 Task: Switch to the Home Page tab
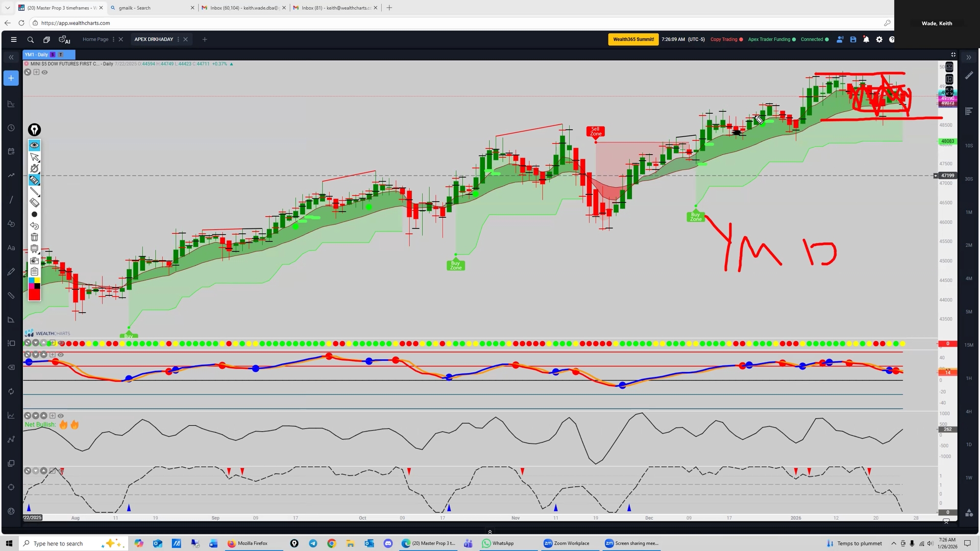pyautogui.click(x=95, y=39)
